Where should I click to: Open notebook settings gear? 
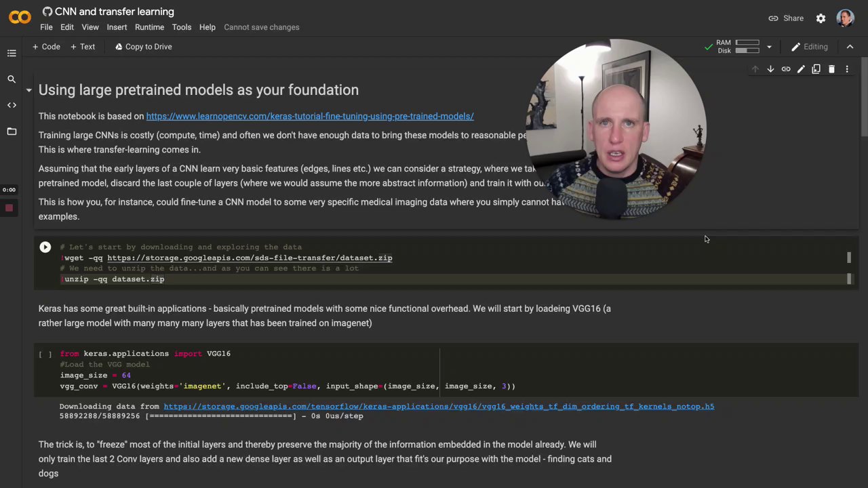(x=821, y=18)
